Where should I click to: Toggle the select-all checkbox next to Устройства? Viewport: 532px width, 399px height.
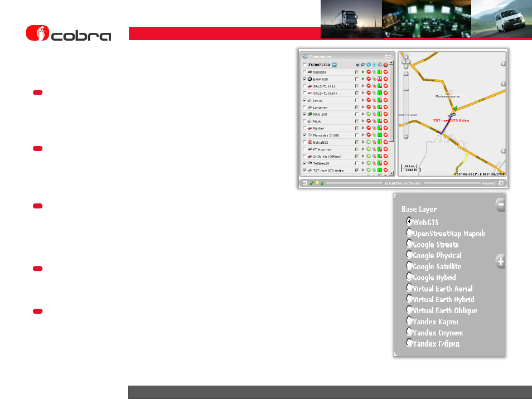[x=304, y=65]
